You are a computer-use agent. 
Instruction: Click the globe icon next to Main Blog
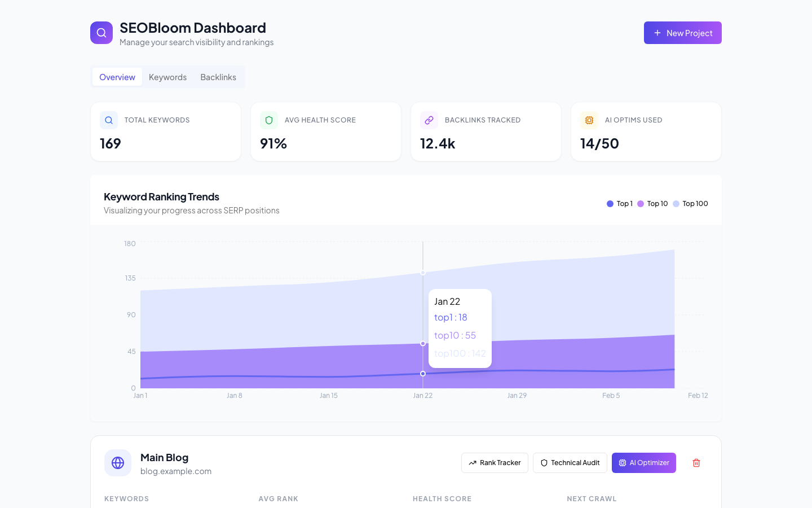[x=118, y=463]
